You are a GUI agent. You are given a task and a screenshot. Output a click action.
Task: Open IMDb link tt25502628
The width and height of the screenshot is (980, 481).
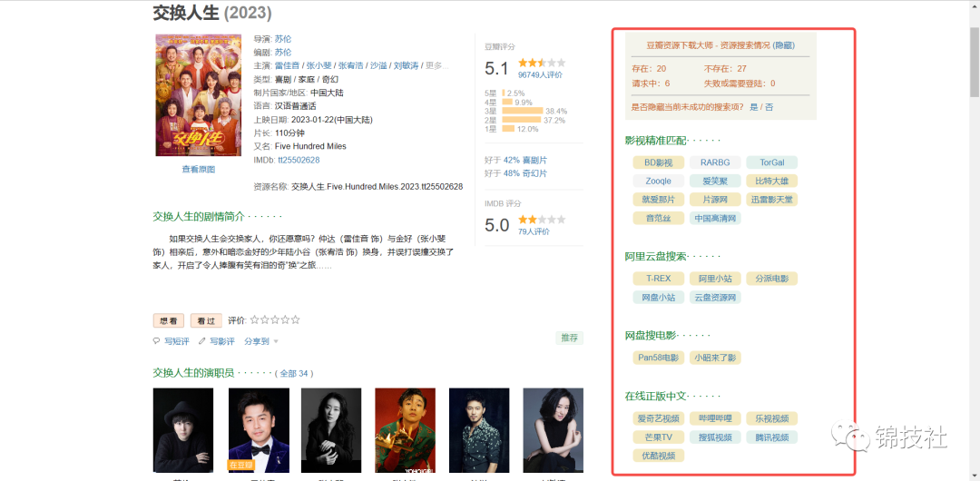click(x=299, y=160)
